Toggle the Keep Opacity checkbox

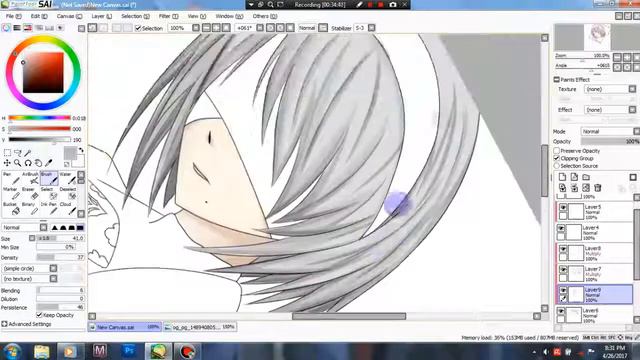[39, 315]
